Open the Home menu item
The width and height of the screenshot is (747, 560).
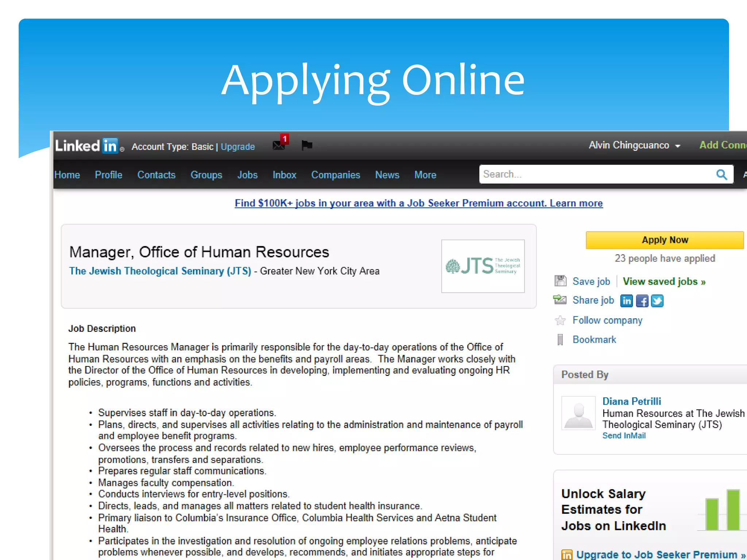(67, 175)
